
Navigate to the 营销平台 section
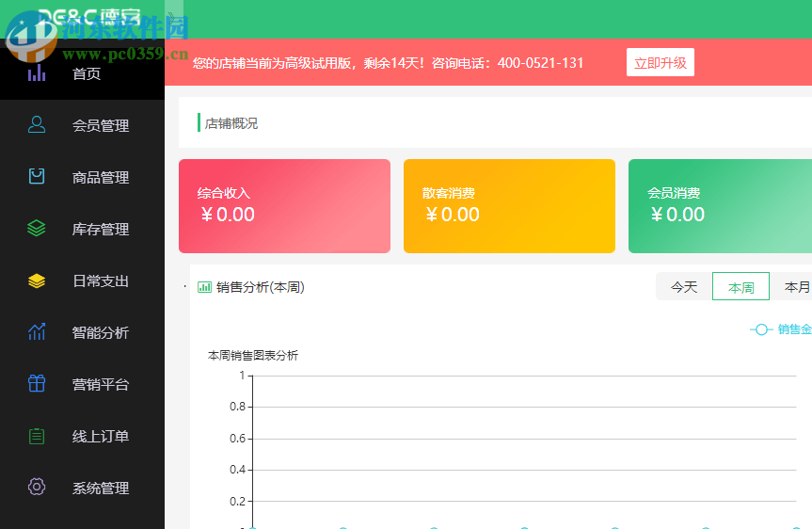pyautogui.click(x=83, y=384)
